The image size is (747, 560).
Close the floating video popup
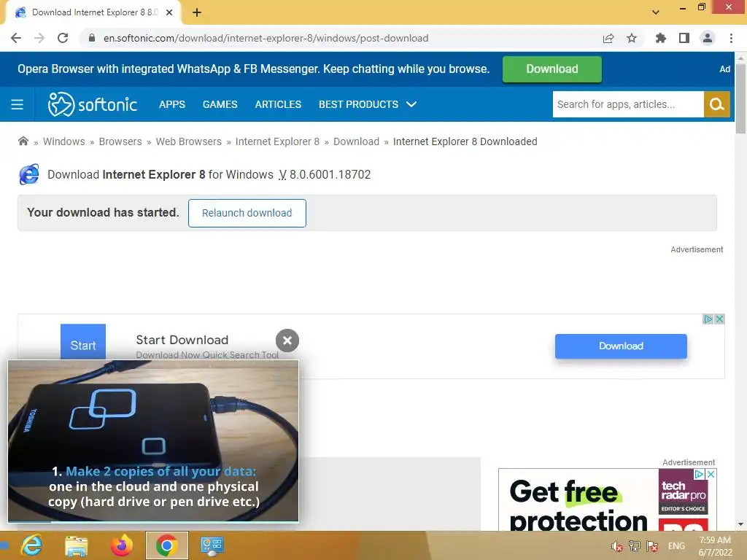(287, 340)
